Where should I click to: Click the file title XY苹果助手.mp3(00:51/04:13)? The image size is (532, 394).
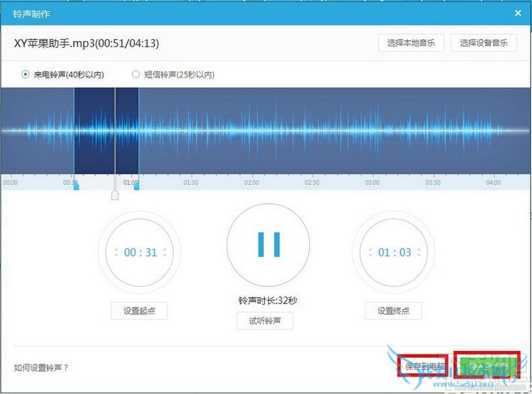click(86, 43)
